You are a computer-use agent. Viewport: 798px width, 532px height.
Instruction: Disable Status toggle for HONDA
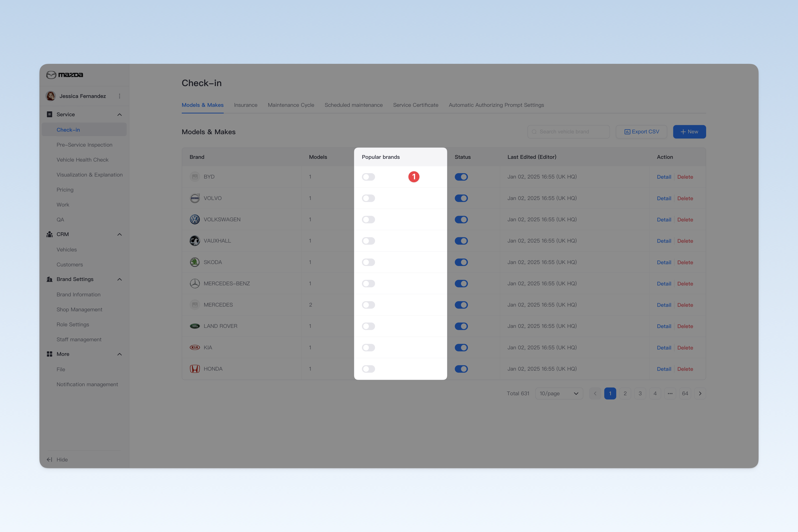[x=461, y=369]
